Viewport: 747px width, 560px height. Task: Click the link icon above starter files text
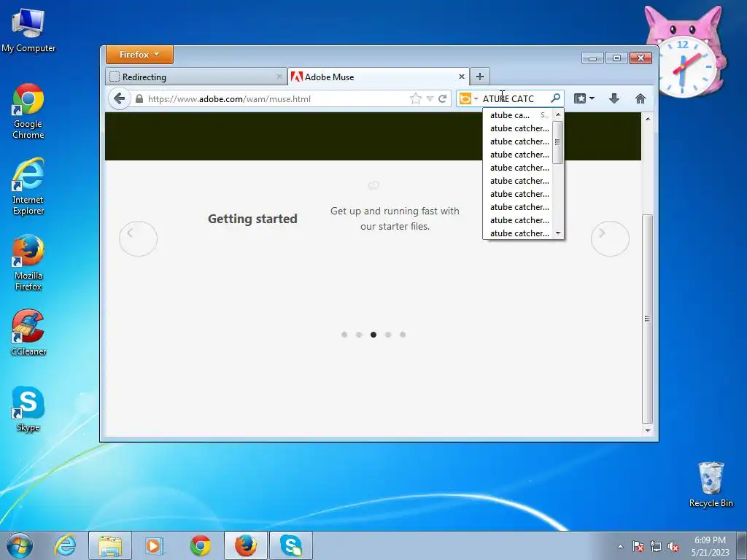(x=373, y=184)
